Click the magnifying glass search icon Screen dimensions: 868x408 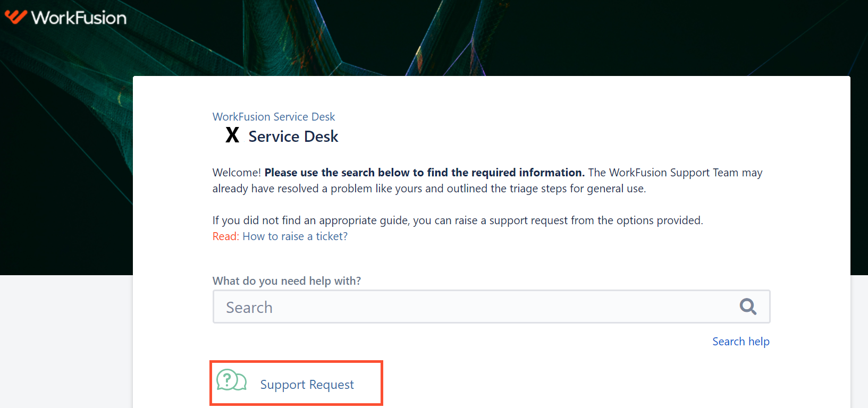tap(748, 307)
